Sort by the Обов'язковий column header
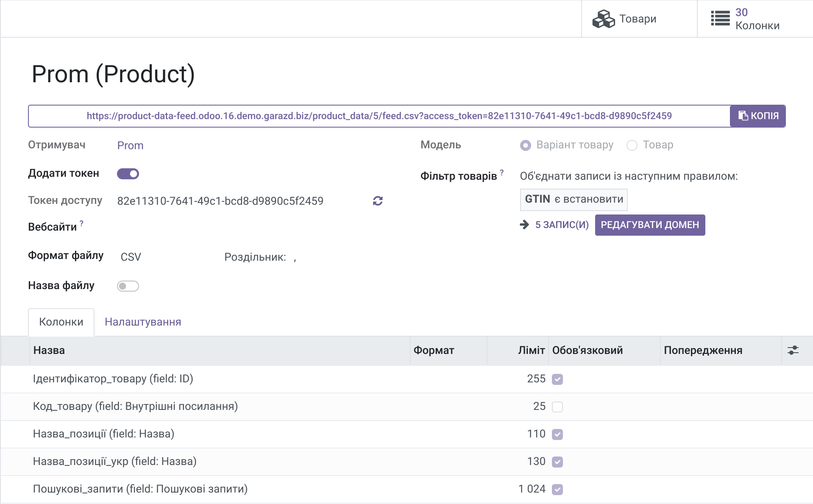The height and width of the screenshot is (504, 813). [604, 351]
